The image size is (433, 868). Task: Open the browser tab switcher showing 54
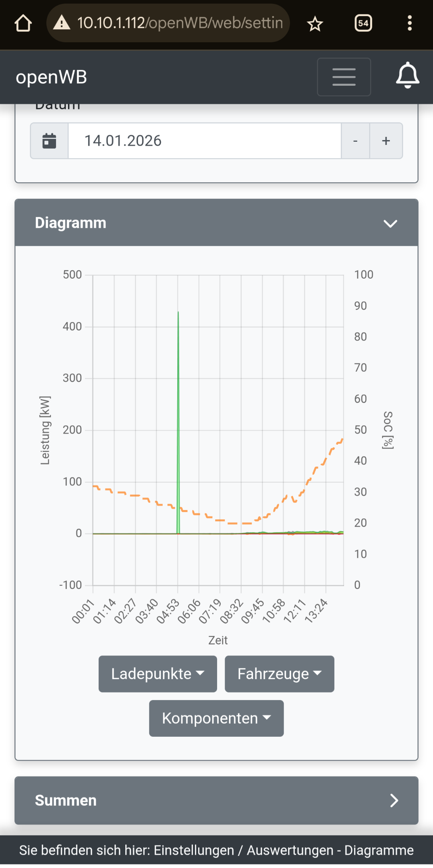click(x=363, y=23)
